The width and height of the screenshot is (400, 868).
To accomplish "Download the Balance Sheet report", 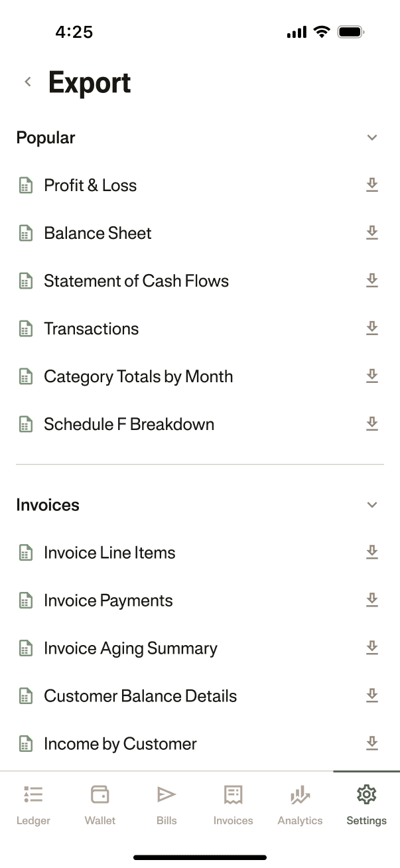I will [x=372, y=233].
